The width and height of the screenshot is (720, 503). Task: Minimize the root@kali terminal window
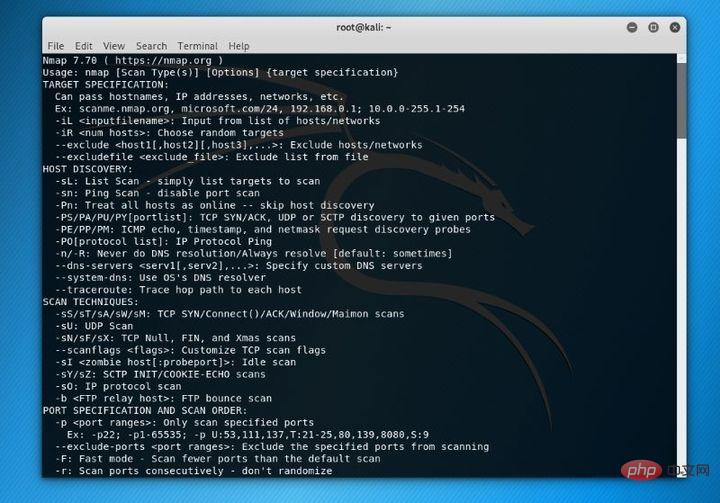(x=632, y=28)
